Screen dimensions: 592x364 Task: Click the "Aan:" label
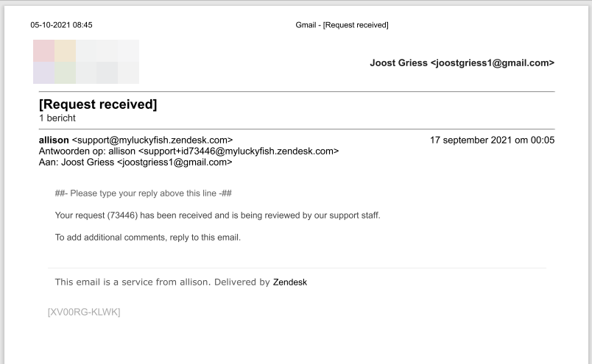48,162
